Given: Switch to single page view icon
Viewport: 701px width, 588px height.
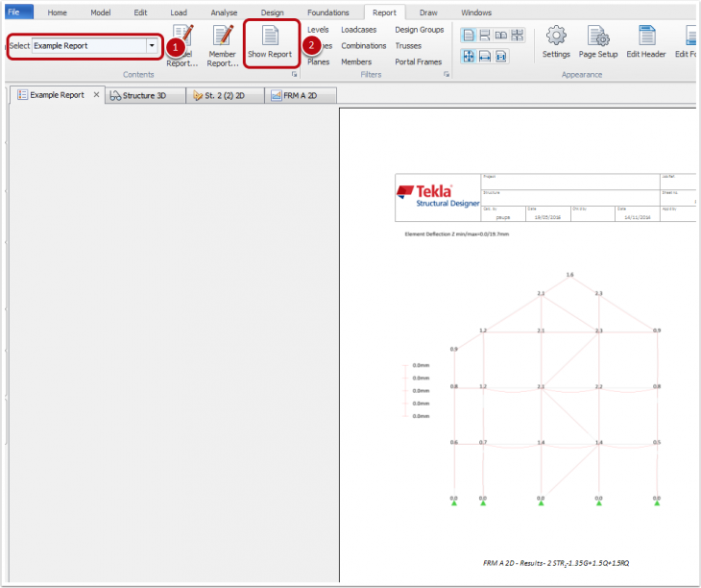Looking at the screenshot, I should point(469,36).
